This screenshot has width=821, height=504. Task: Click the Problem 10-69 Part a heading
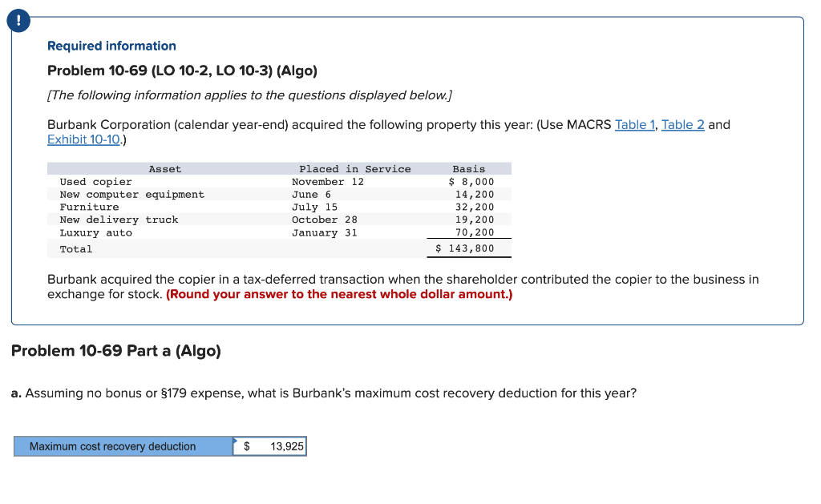(117, 350)
